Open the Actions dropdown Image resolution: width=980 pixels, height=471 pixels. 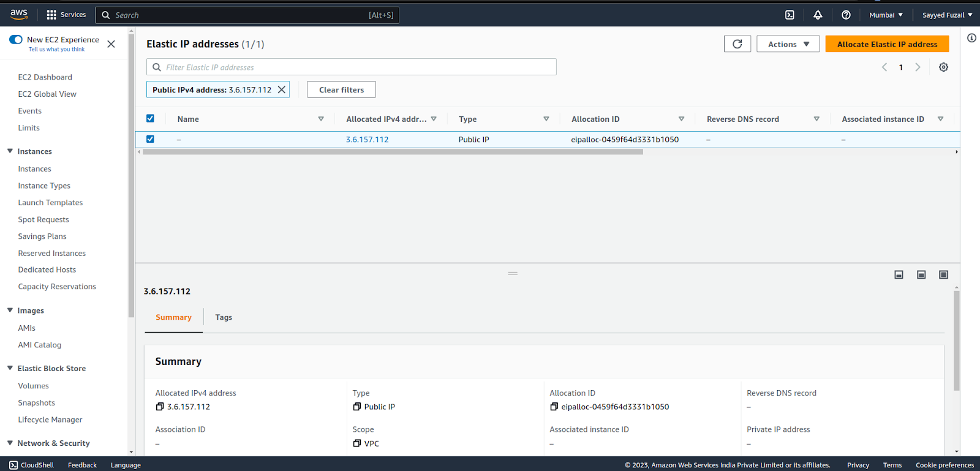788,44
